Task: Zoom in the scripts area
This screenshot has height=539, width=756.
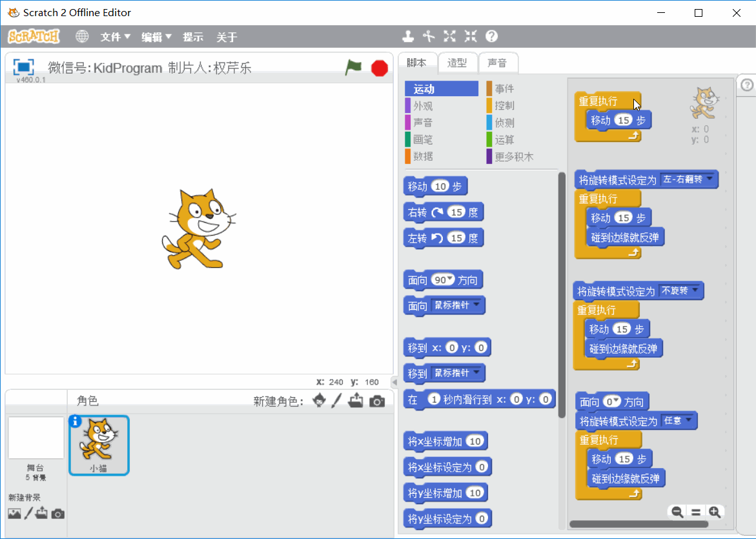Action: [x=715, y=512]
